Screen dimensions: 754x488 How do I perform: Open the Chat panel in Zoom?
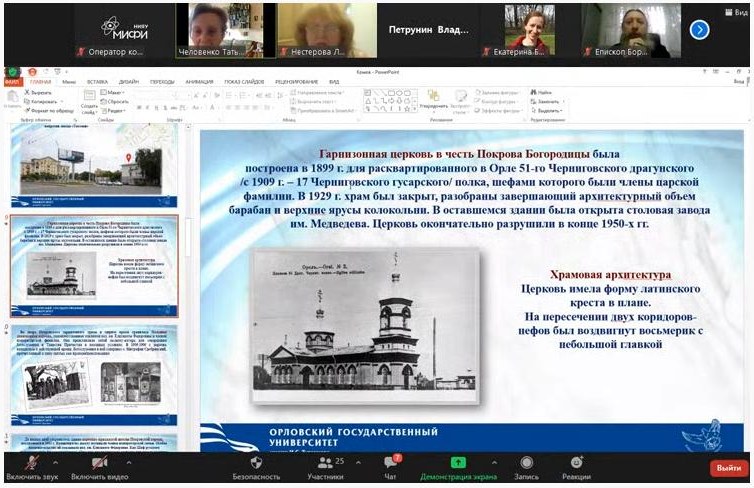coord(390,467)
